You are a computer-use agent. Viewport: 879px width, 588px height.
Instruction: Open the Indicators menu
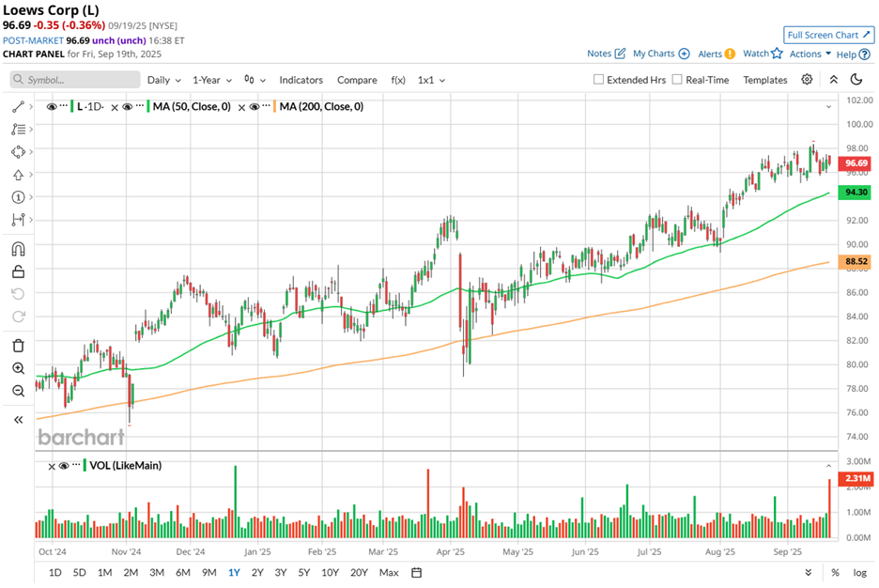point(301,80)
